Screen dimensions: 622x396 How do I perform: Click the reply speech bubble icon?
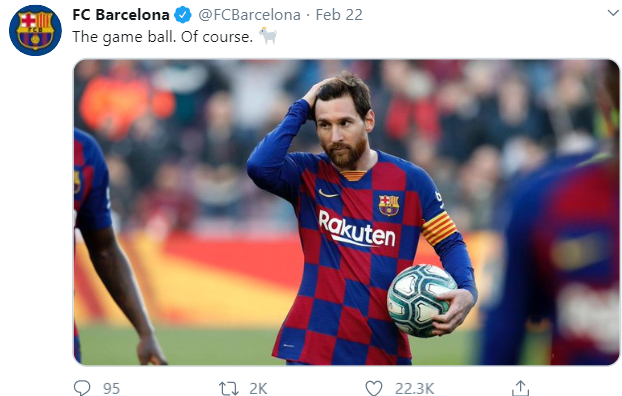pyautogui.click(x=82, y=388)
